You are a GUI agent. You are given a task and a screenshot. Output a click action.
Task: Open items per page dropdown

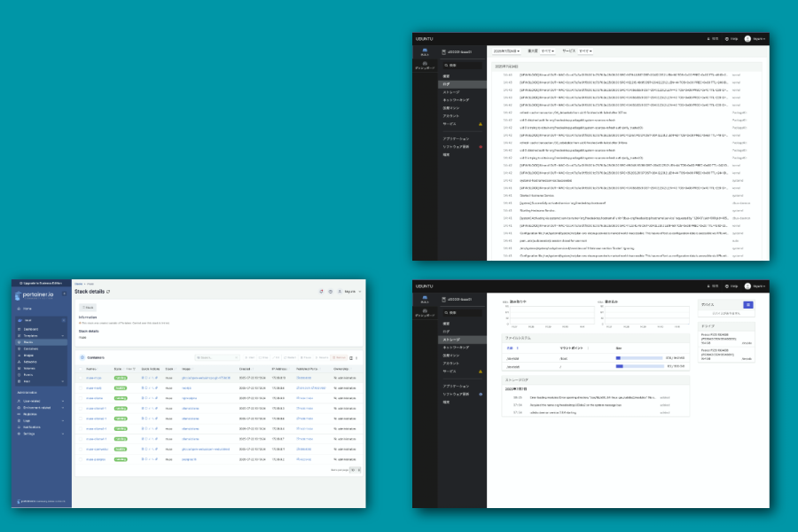356,470
